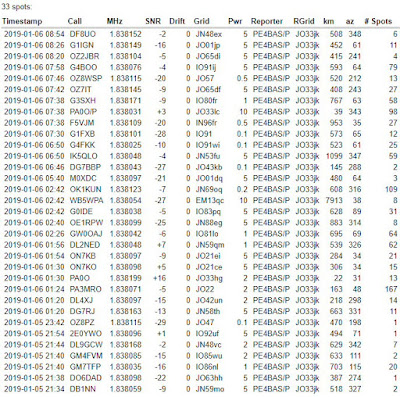Select callsign GM4FVM
Viewport: 400px width, 397px height.
point(86,356)
